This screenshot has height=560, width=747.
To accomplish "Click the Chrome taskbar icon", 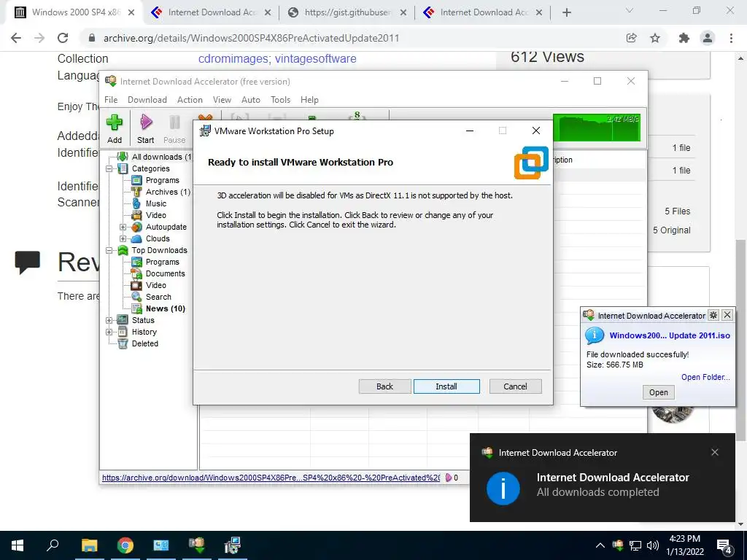I will pos(125,545).
